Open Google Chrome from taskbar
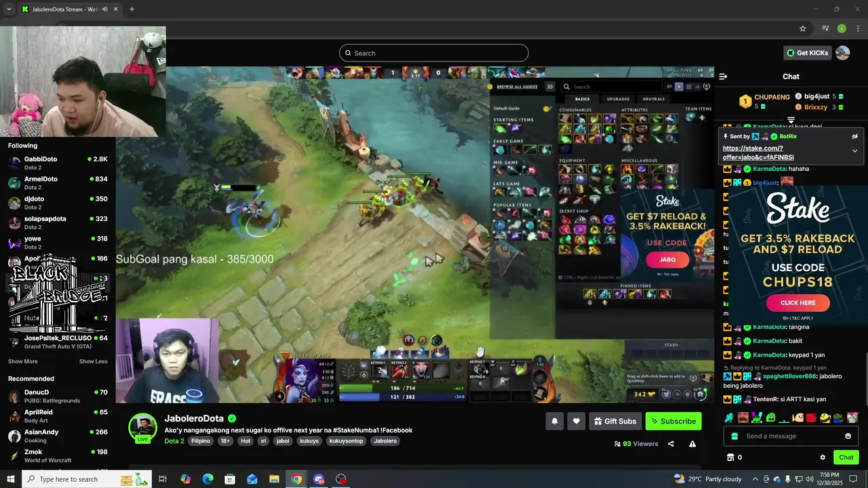The width and height of the screenshot is (868, 488). click(296, 479)
